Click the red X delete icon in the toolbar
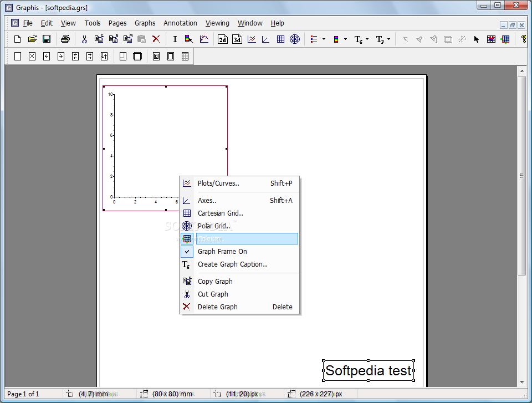The image size is (532, 403). (x=156, y=39)
